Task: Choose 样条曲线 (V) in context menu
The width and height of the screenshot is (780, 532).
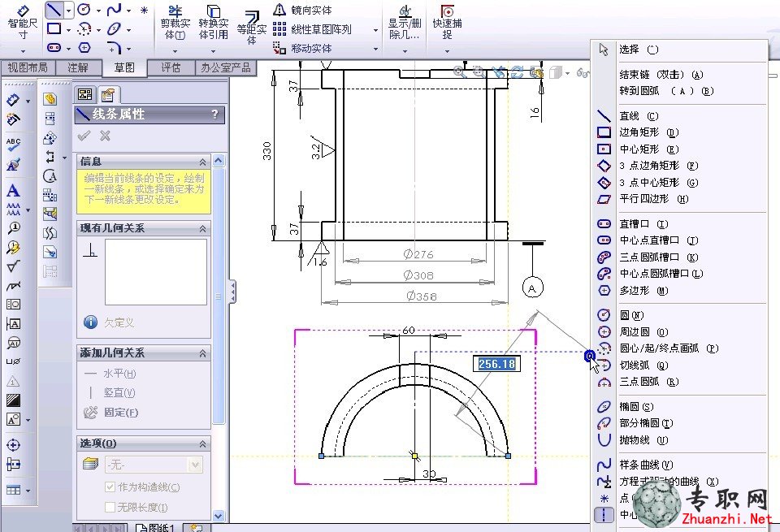Action: 678,465
